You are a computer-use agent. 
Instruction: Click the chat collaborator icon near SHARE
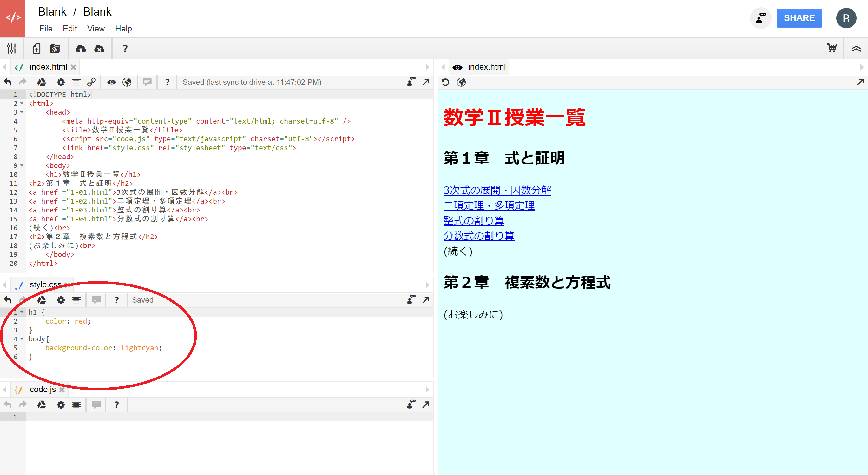coord(760,18)
